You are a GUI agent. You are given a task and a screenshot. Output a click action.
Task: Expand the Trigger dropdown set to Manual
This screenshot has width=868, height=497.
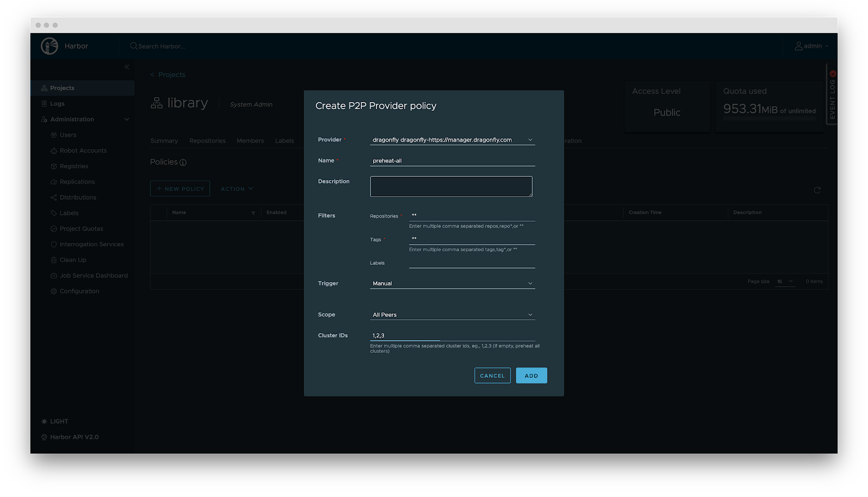(x=452, y=284)
